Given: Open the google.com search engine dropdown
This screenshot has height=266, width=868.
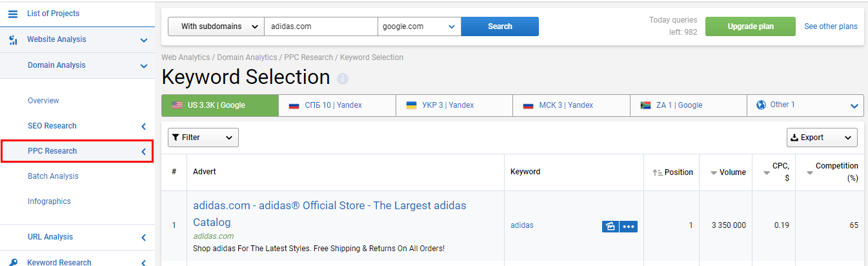Looking at the screenshot, I should pyautogui.click(x=419, y=26).
